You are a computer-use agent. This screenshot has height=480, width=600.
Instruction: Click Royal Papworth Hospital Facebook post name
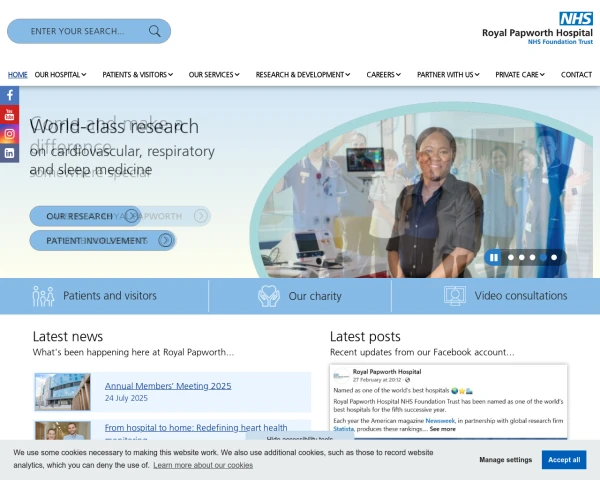coord(387,372)
